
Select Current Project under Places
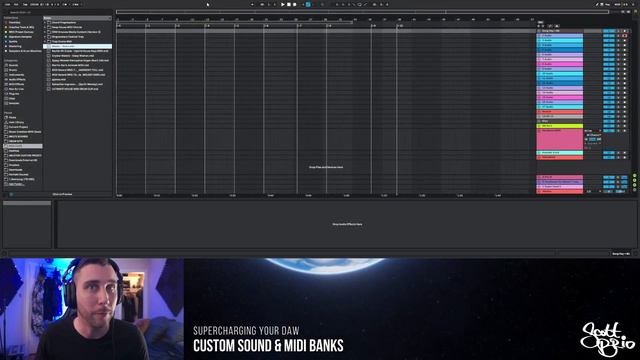[x=18, y=127]
